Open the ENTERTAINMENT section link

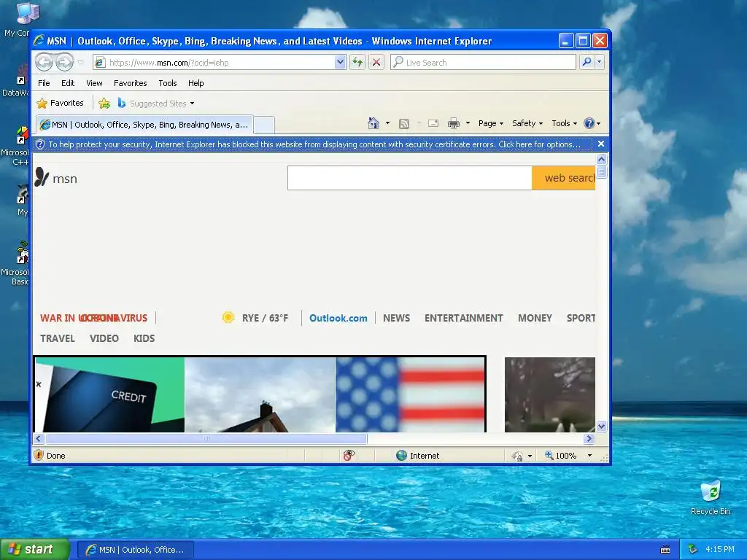(x=463, y=318)
